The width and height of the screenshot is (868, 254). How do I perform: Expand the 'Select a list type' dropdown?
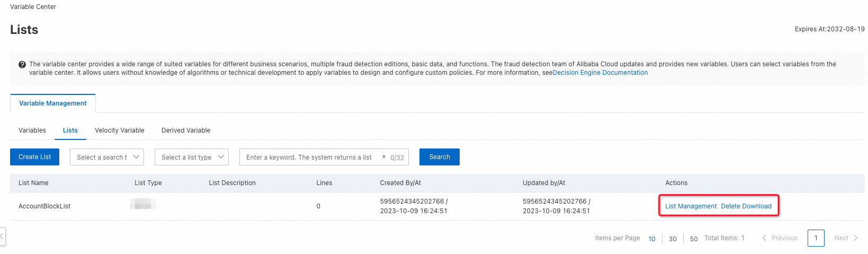192,157
